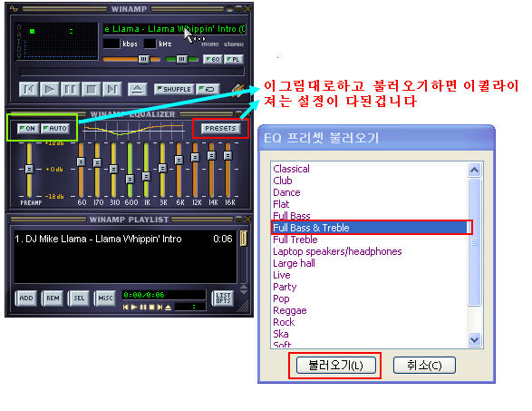Click the Winamp main menu icon in titlebar
Screen dimensions: 532x411
(14, 8)
